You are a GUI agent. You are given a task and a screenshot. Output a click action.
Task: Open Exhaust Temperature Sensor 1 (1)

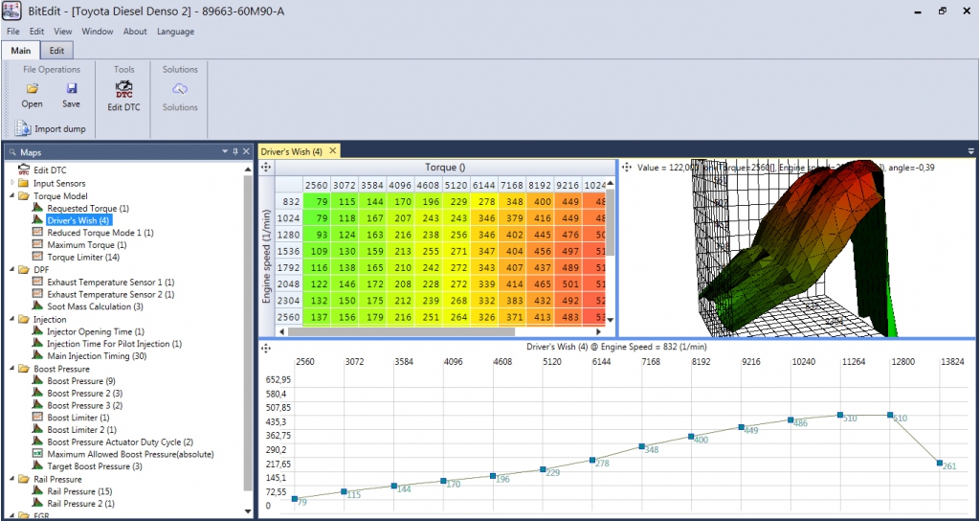111,283
